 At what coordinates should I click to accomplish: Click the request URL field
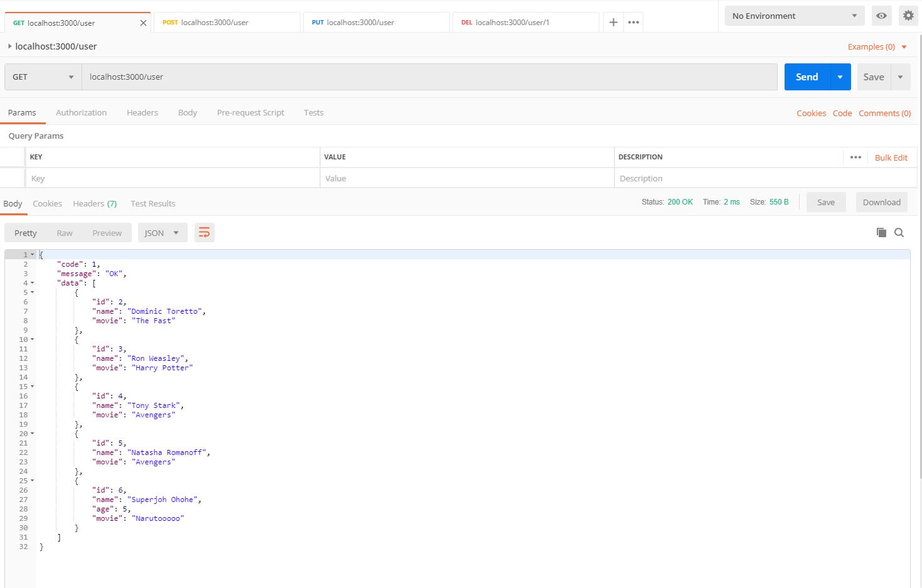pyautogui.click(x=430, y=77)
